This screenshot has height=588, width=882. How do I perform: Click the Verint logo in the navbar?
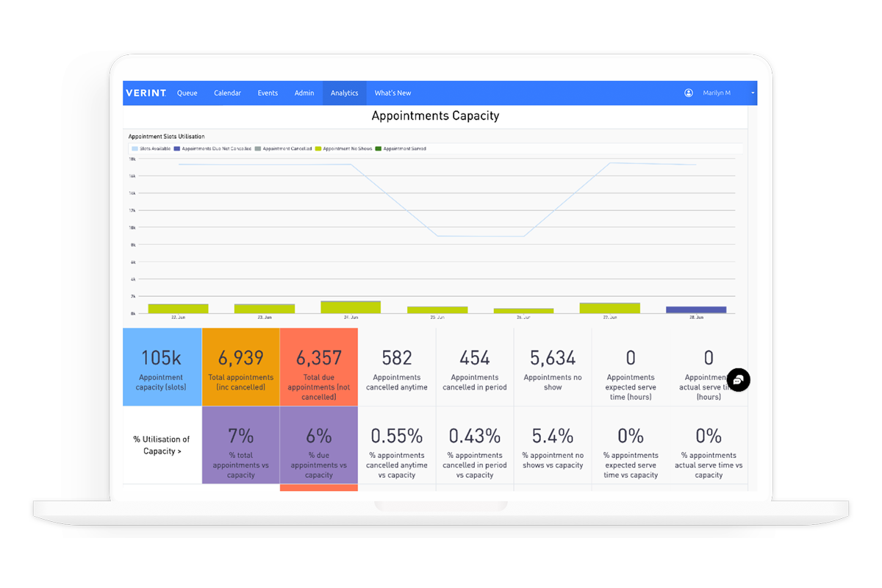click(x=146, y=93)
